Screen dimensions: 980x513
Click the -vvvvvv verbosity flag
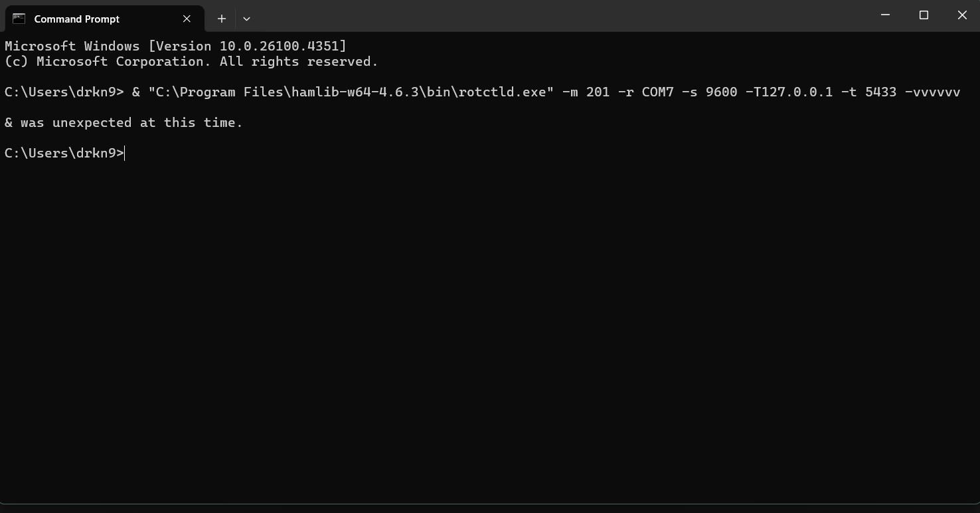(933, 92)
